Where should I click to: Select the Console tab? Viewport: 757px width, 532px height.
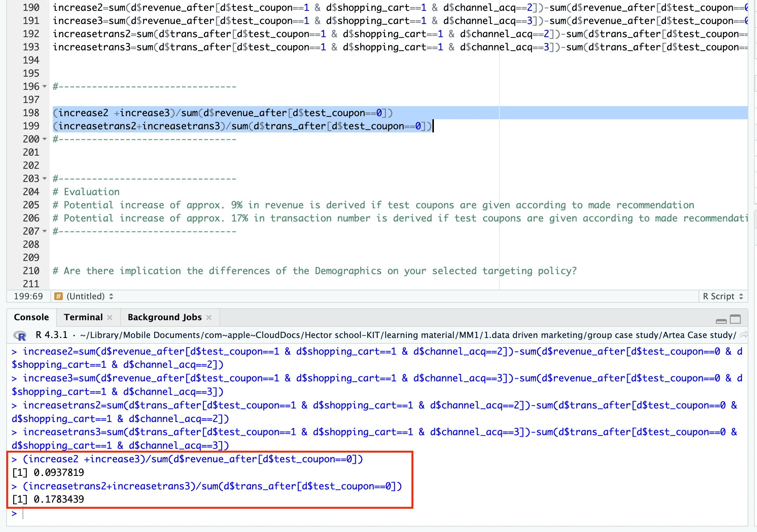point(31,317)
